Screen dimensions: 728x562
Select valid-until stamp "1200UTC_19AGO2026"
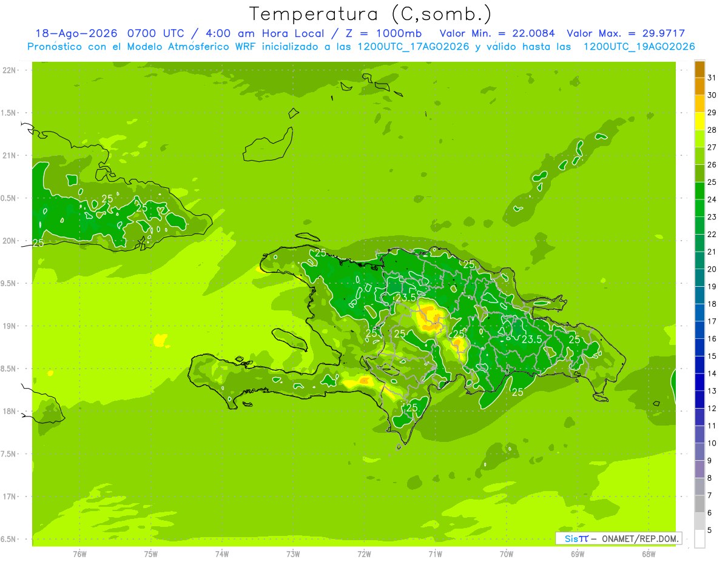click(x=639, y=47)
